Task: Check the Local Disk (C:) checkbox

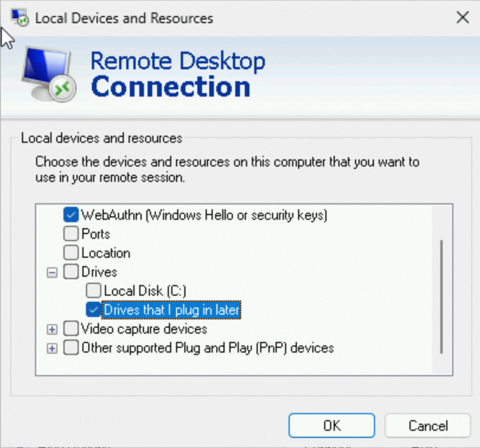Action: click(x=94, y=290)
